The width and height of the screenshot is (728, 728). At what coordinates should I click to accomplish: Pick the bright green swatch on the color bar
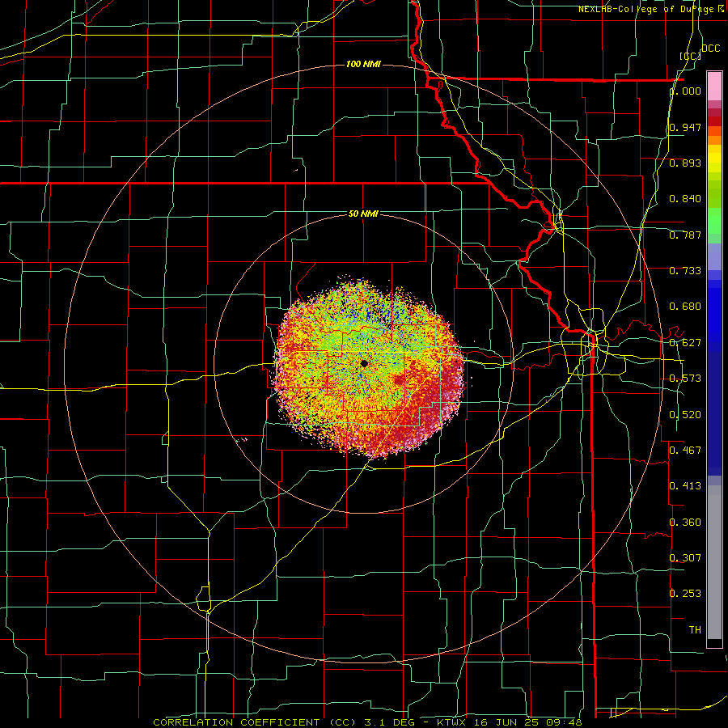[x=714, y=221]
